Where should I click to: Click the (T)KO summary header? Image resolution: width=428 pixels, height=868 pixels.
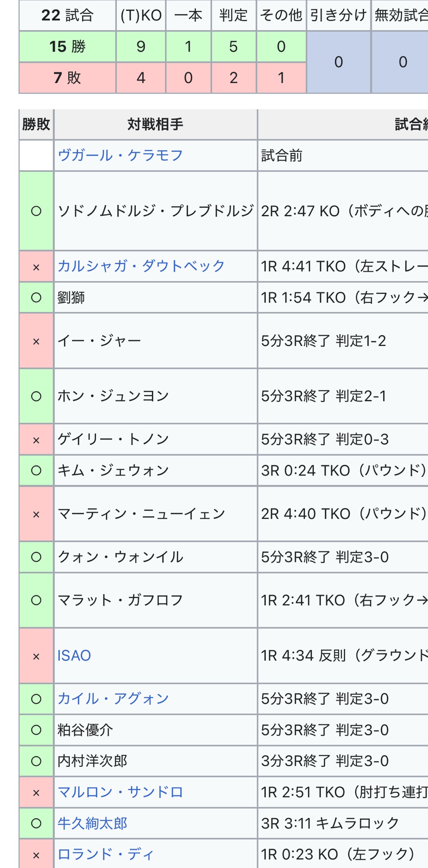141,15
